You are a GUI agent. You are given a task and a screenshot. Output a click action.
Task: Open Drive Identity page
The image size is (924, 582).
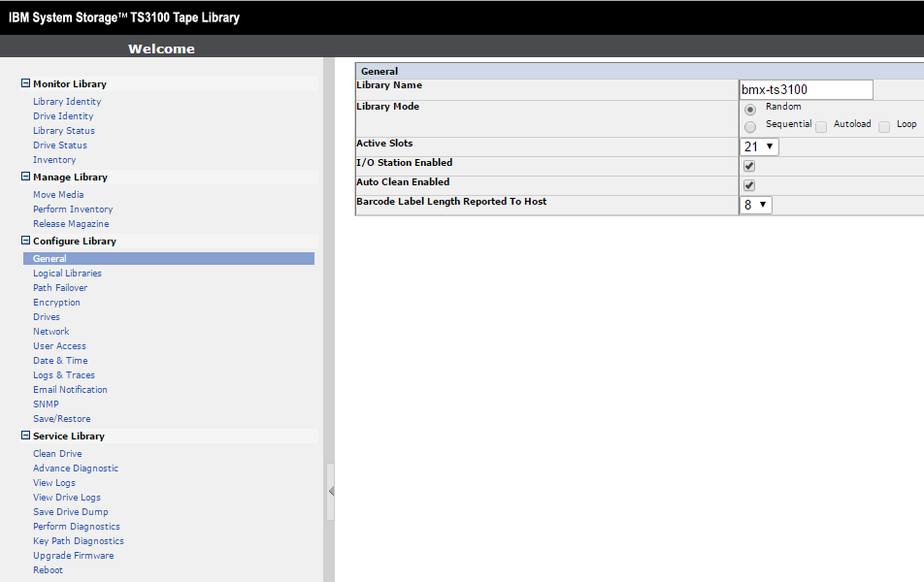click(63, 116)
